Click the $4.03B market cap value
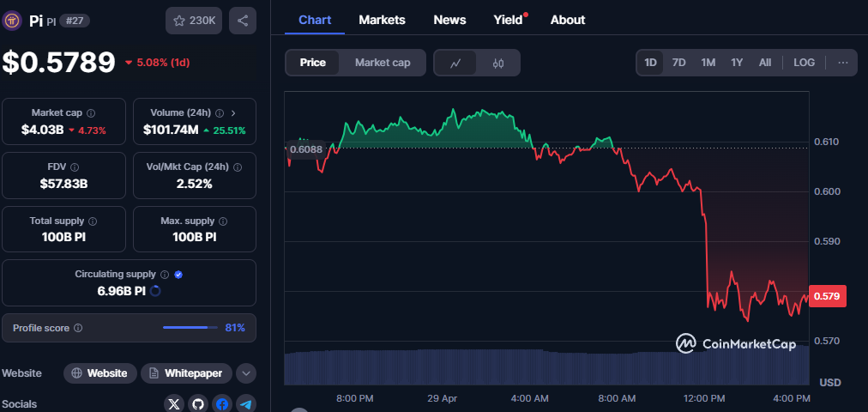Image resolution: width=868 pixels, height=412 pixels. 42,130
